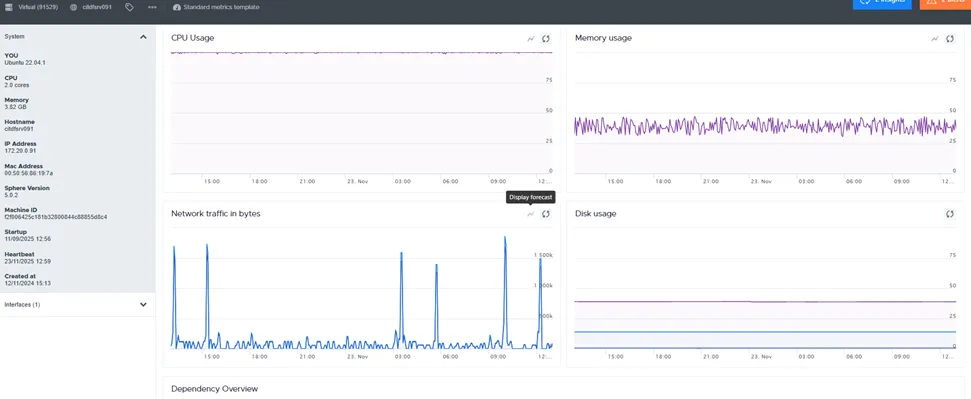The image size is (971, 399).
Task: Select the Created at 12/11/2024 15:13 value
Action: tap(27, 283)
